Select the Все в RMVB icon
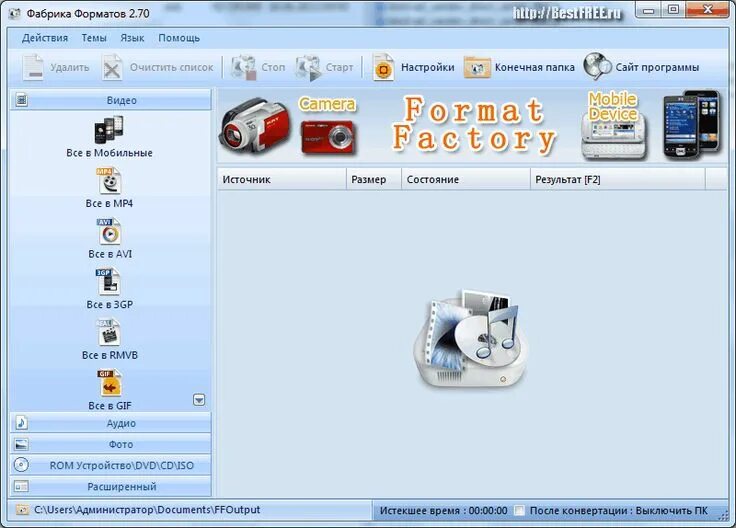The width and height of the screenshot is (736, 528). tap(109, 332)
